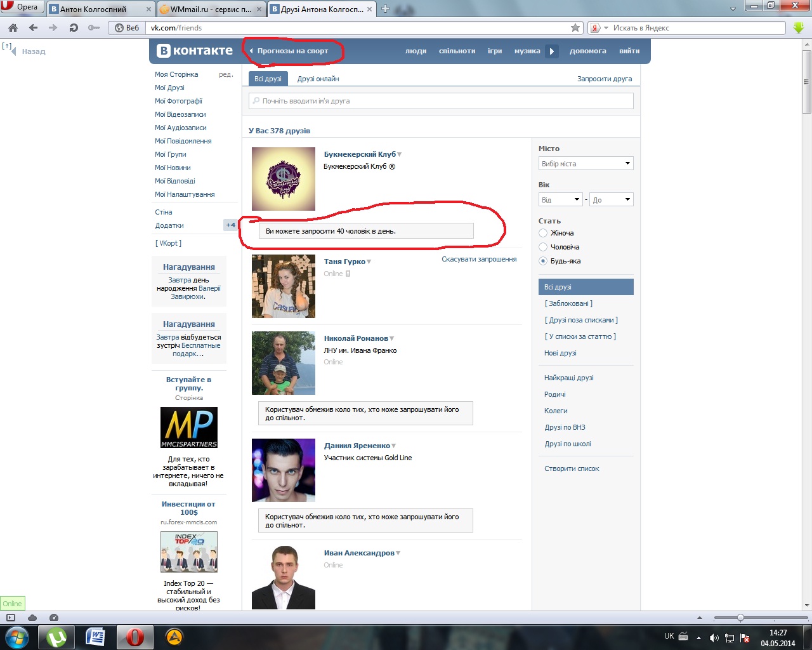Switch to the Друзі онлайн tab

(x=318, y=79)
